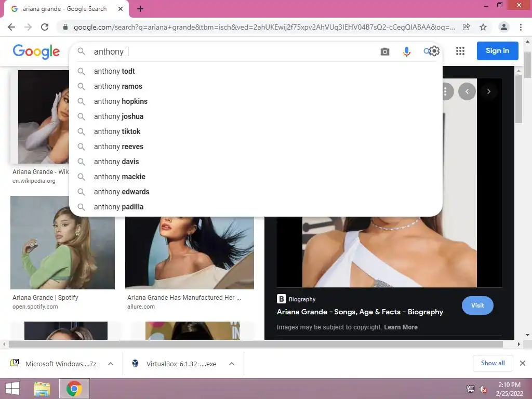This screenshot has width=532, height=399.
Task: Select suggestion anthony joshua
Action: [x=256, y=116]
